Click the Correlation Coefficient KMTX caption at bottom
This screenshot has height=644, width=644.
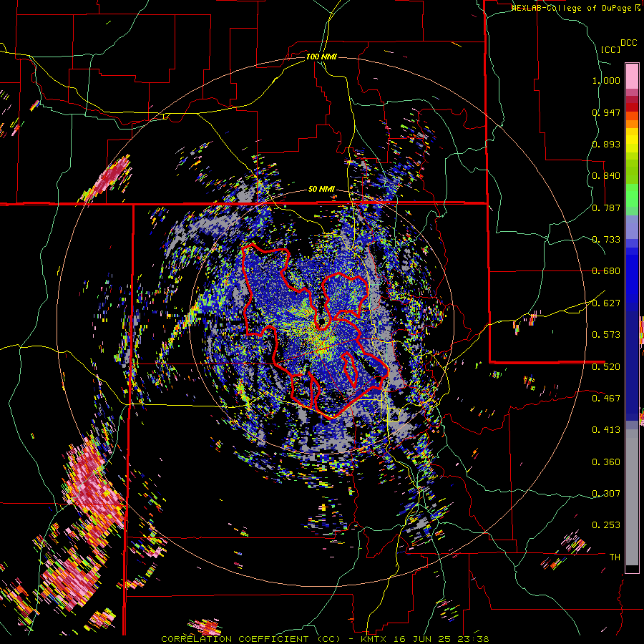coord(325,639)
